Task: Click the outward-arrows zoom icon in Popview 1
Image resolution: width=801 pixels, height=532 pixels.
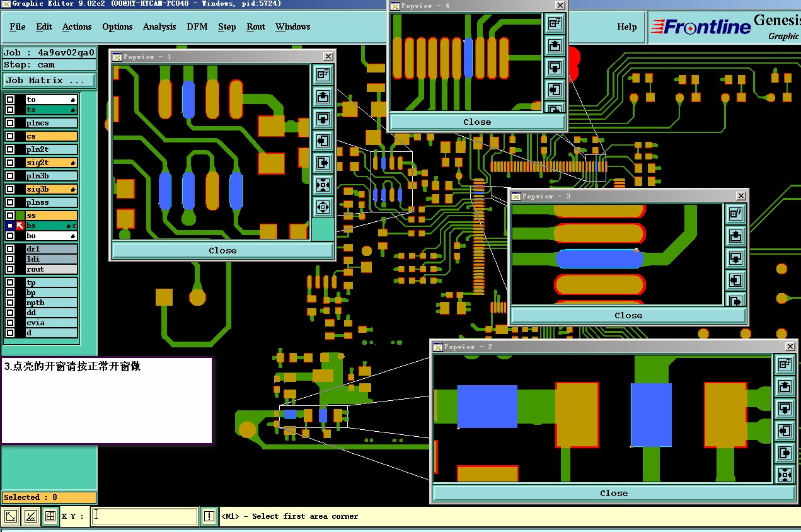Action: pos(323,207)
